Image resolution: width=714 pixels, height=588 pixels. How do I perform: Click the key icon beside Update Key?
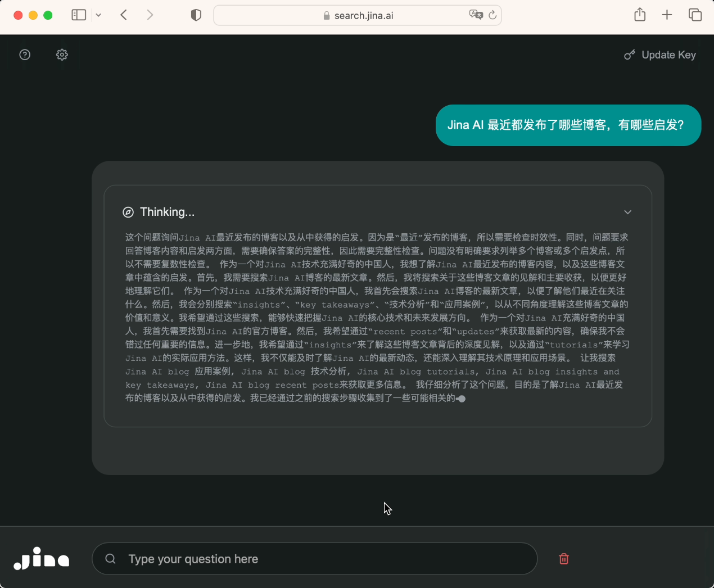click(629, 55)
